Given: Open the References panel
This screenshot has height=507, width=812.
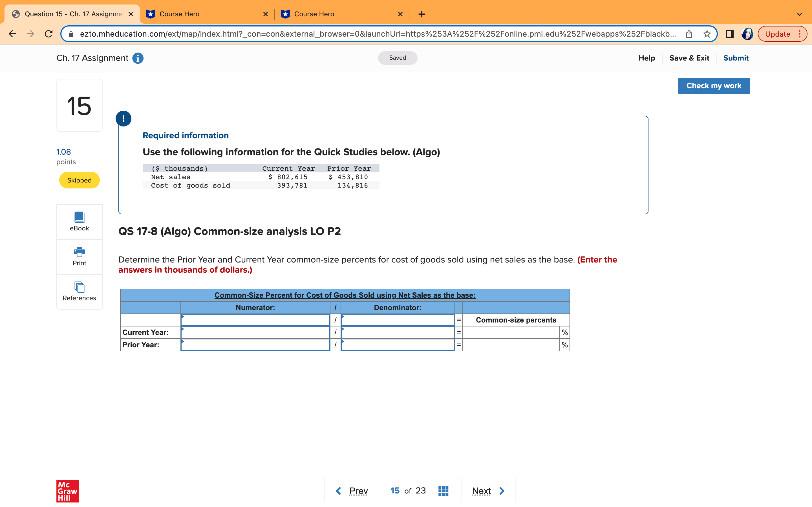Looking at the screenshot, I should point(79,292).
